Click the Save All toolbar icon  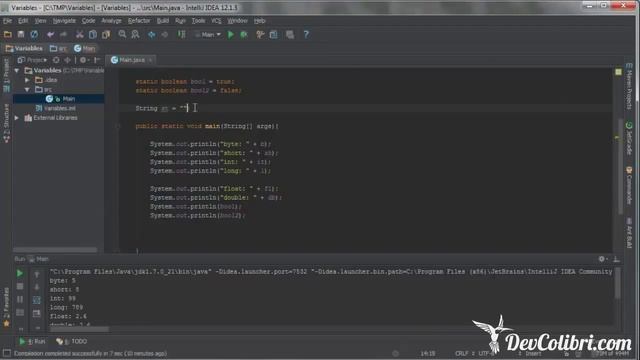click(20, 35)
